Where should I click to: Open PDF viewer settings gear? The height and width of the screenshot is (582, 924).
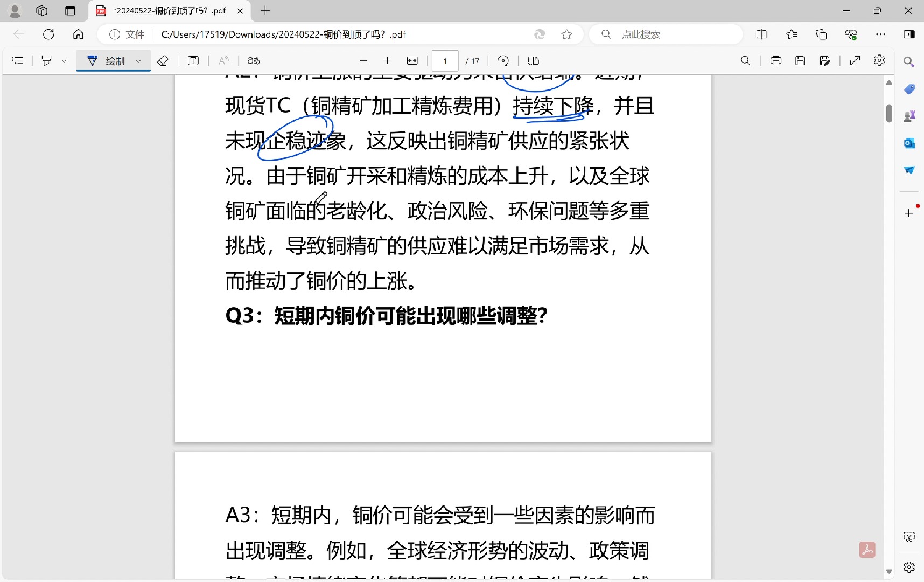coord(879,60)
